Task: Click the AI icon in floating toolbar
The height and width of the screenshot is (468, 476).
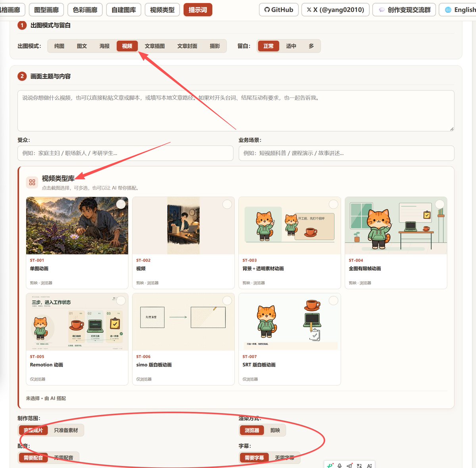Action: pos(369,466)
